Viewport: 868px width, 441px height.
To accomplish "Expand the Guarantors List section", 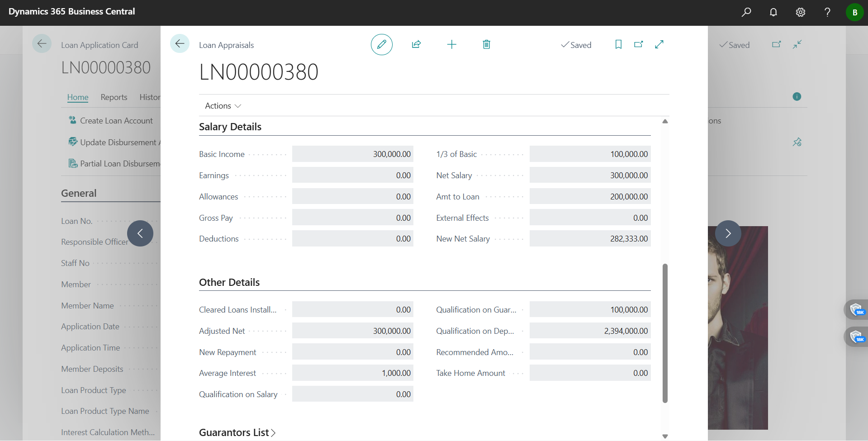I will pos(237,432).
